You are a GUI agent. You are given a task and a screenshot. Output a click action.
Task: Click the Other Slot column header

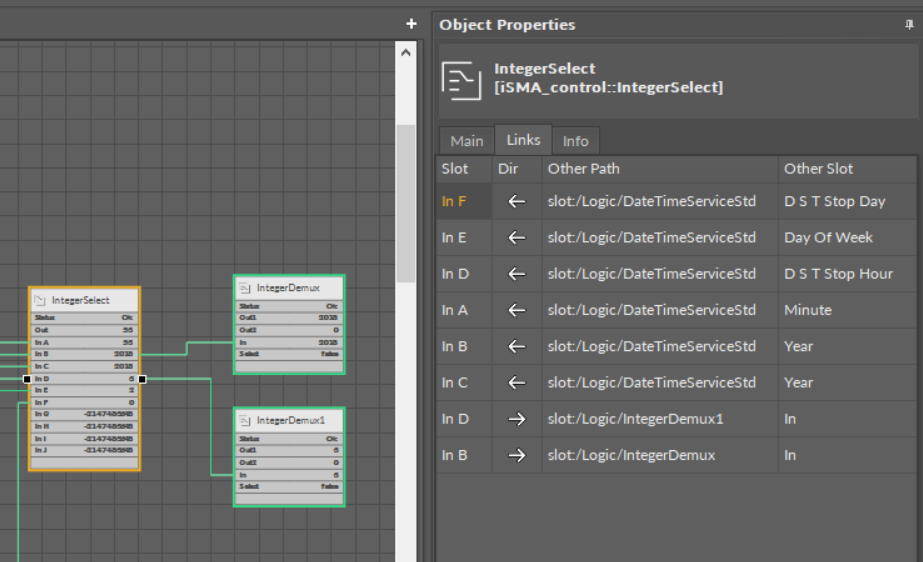818,169
